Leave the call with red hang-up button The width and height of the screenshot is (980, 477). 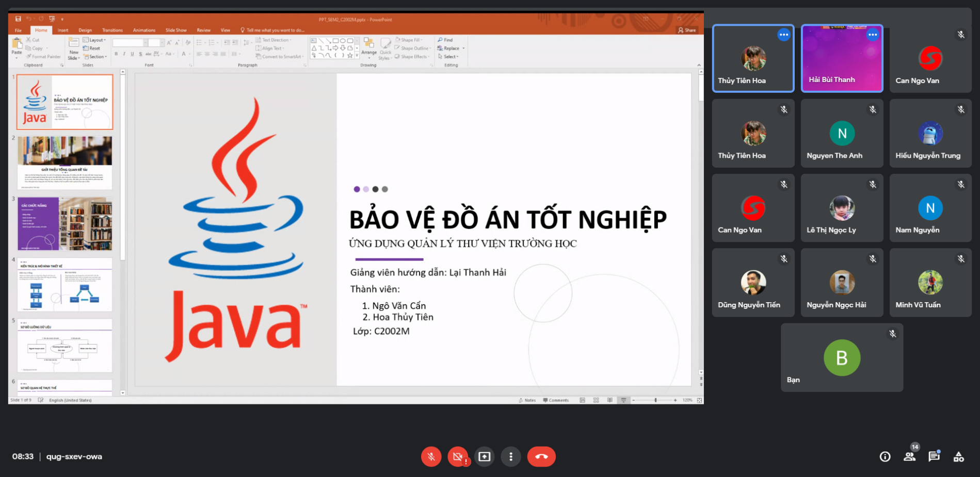541,456
